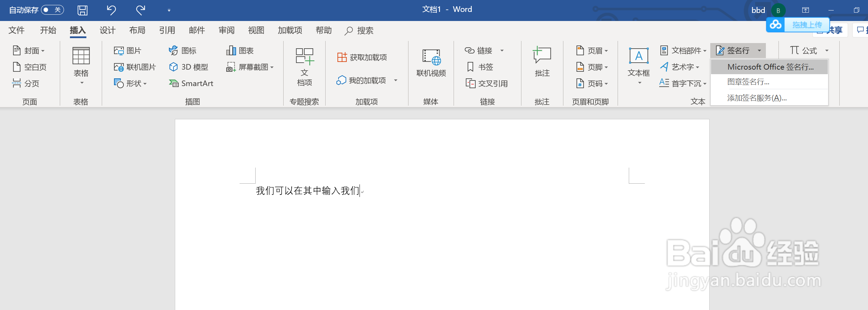Insert an icon with 图标

pyautogui.click(x=183, y=51)
